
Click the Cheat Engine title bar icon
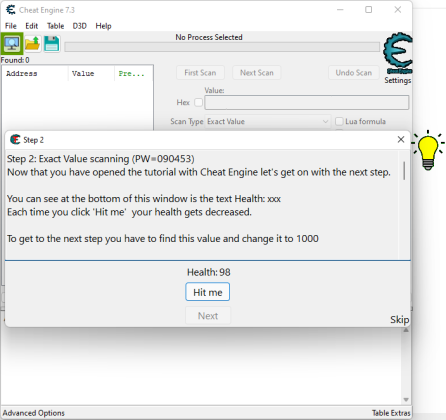11,10
